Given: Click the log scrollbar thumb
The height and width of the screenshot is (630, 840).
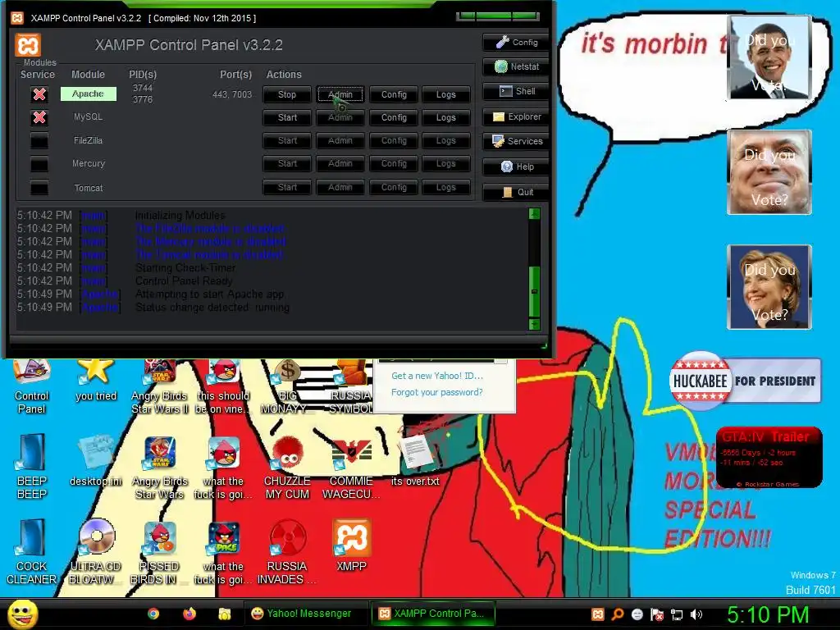Looking at the screenshot, I should click(534, 291).
